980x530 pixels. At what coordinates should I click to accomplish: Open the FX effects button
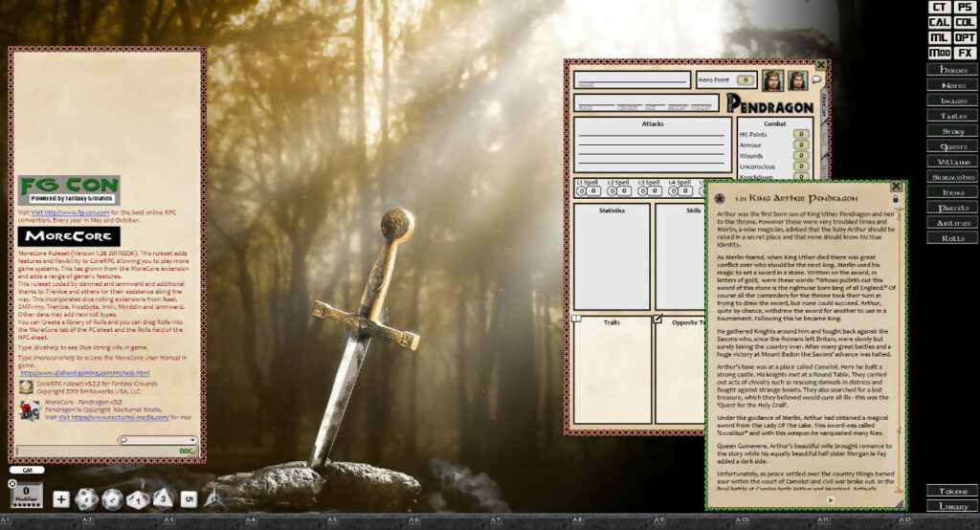(x=965, y=54)
